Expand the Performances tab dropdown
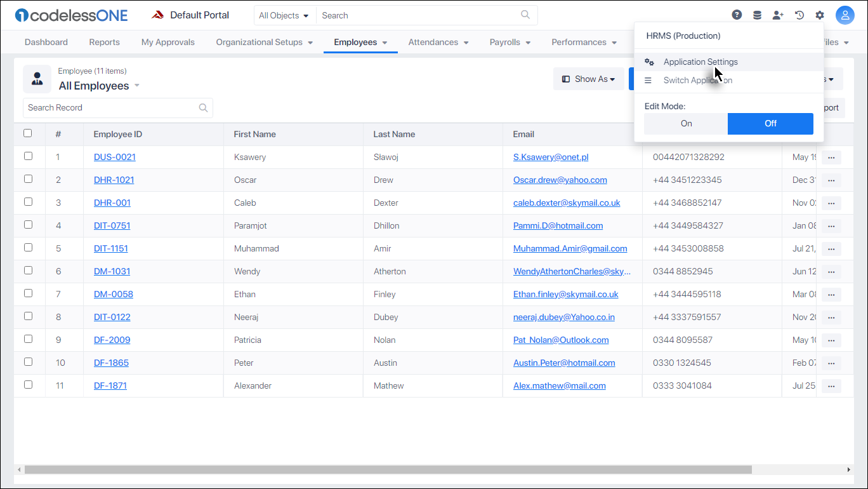 tap(584, 43)
